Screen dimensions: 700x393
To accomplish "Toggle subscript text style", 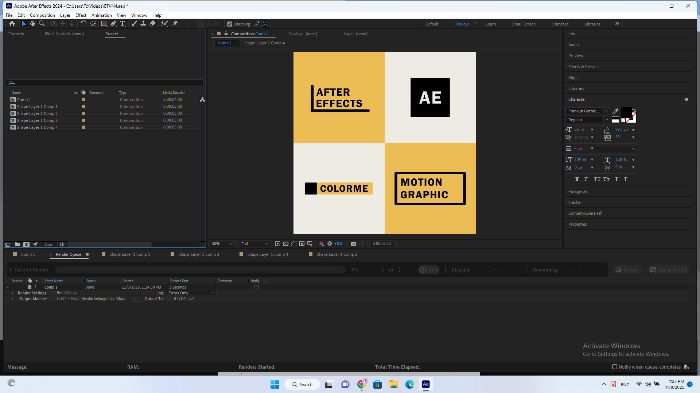I will point(626,179).
